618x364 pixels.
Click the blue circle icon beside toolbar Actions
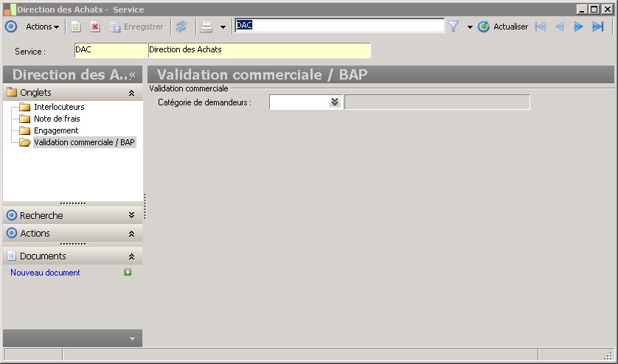click(x=11, y=27)
